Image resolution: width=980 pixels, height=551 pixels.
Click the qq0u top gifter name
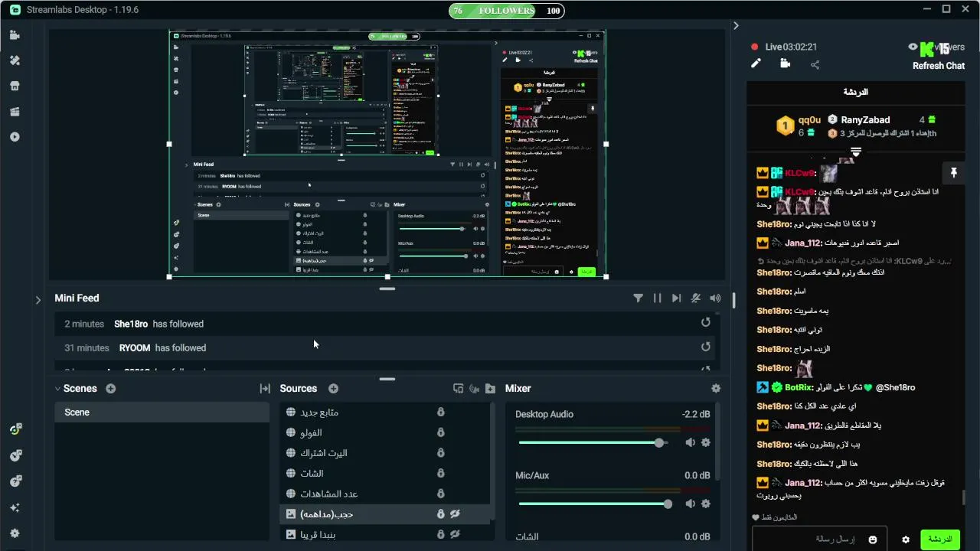click(x=809, y=119)
